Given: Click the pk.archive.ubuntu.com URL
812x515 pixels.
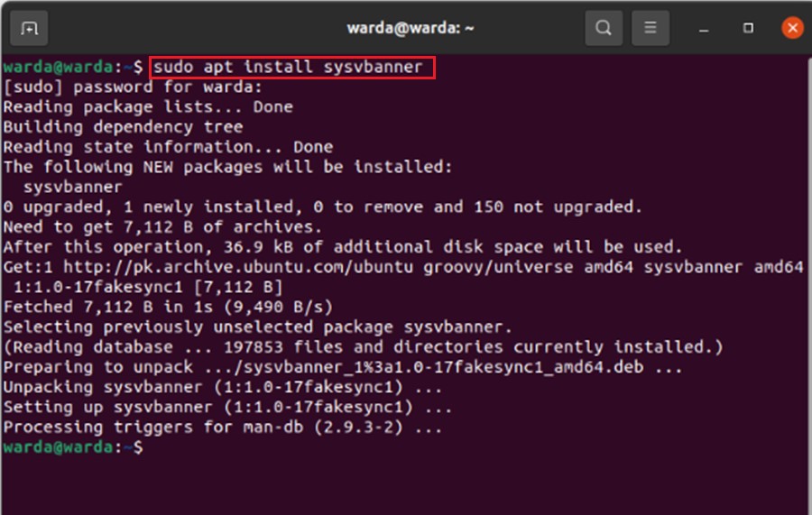Looking at the screenshot, I should 238,267.
